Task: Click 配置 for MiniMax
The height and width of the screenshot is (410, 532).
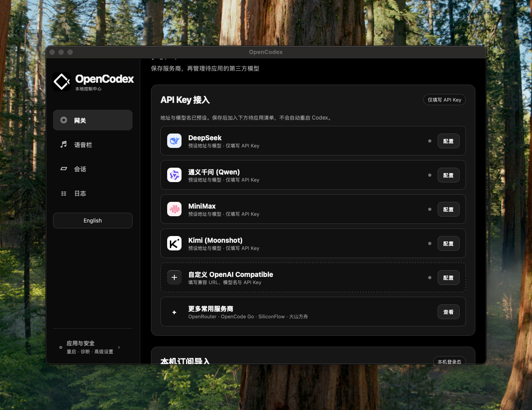Action: [448, 209]
